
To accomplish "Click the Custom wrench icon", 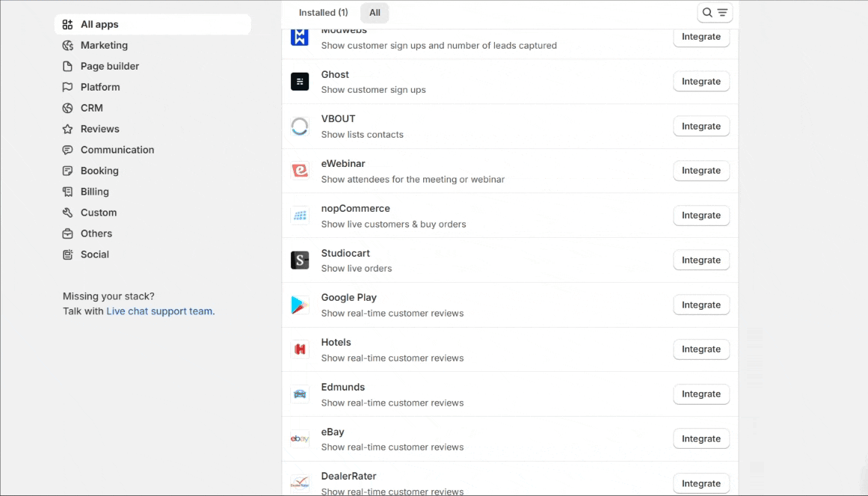I will [x=67, y=212].
